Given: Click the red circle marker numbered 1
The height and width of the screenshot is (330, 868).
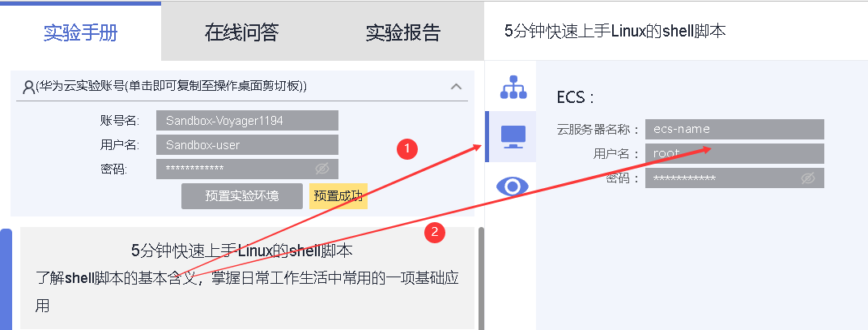Looking at the screenshot, I should click(x=406, y=148).
